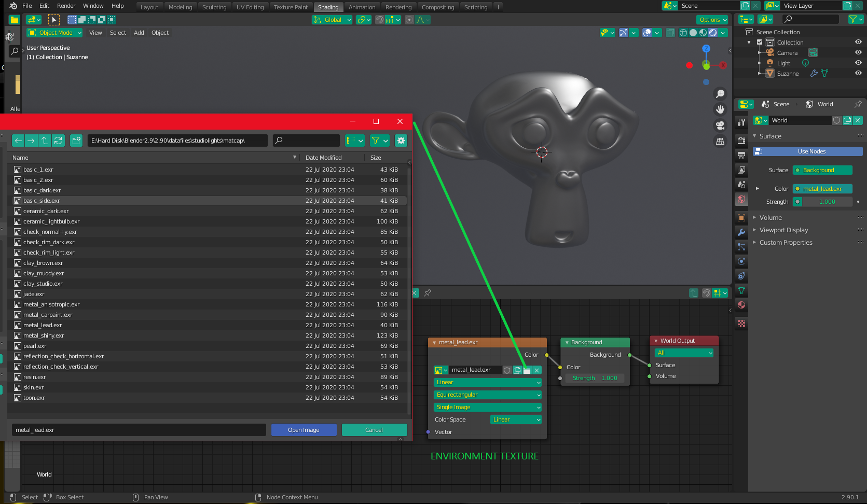867x504 pixels.
Task: Open Single Image source dropdown
Action: tap(487, 408)
